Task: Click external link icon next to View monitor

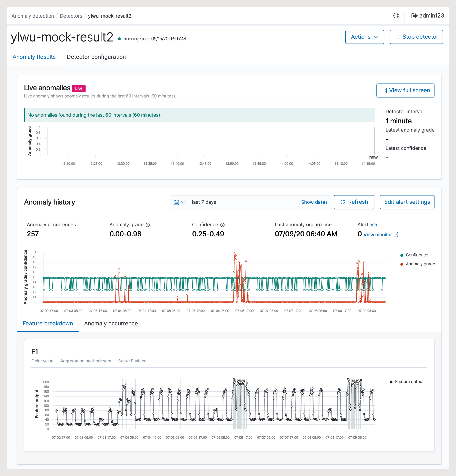Action: [396, 235]
